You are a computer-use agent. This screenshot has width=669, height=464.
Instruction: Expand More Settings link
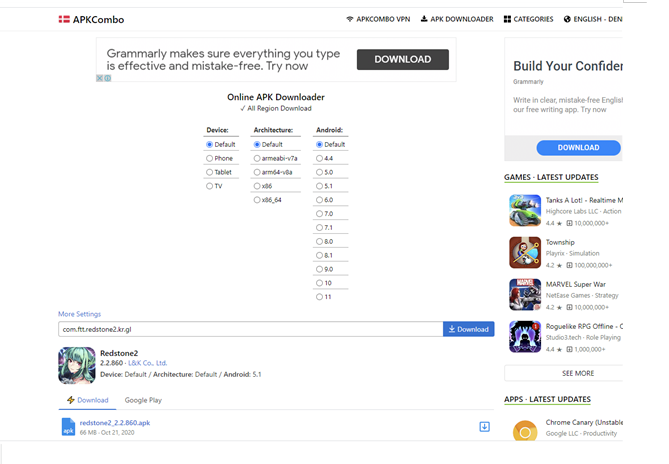[79, 314]
